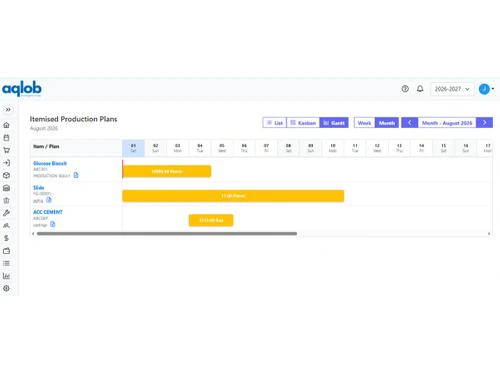This screenshot has height=375, width=500.
Task: Click the aqlob logo
Action: 22,89
